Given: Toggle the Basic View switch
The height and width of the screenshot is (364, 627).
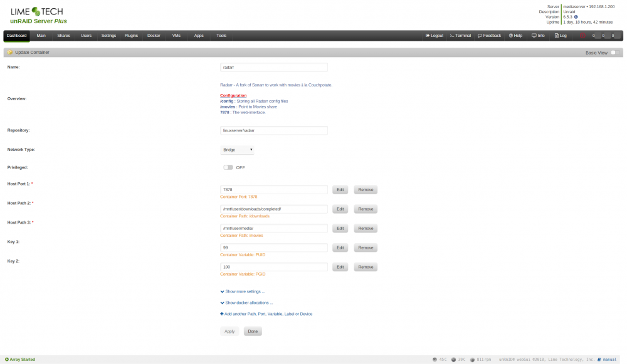Looking at the screenshot, I should tap(615, 53).
